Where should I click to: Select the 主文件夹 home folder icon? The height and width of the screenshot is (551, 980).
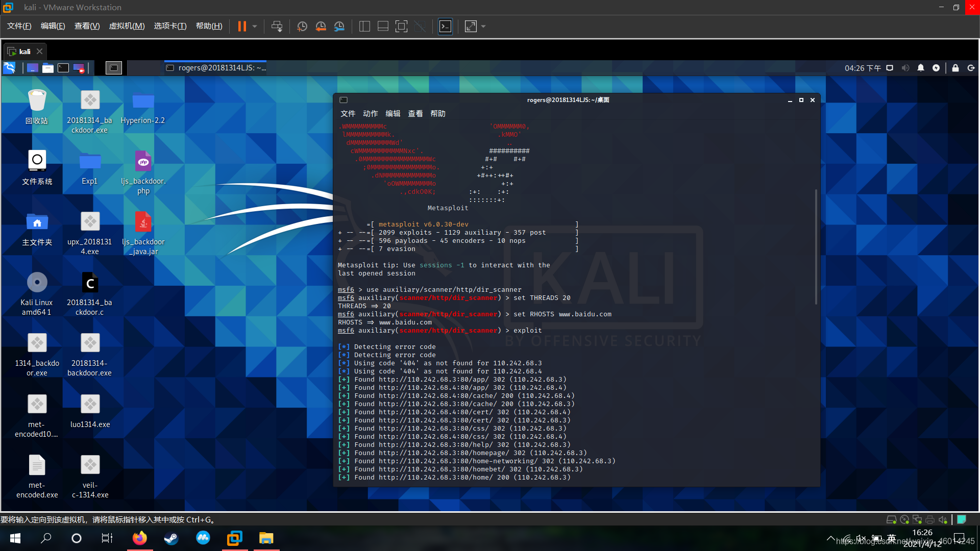pos(37,229)
